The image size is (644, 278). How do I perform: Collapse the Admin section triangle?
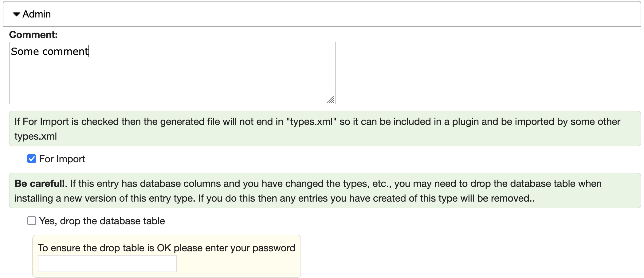(17, 14)
